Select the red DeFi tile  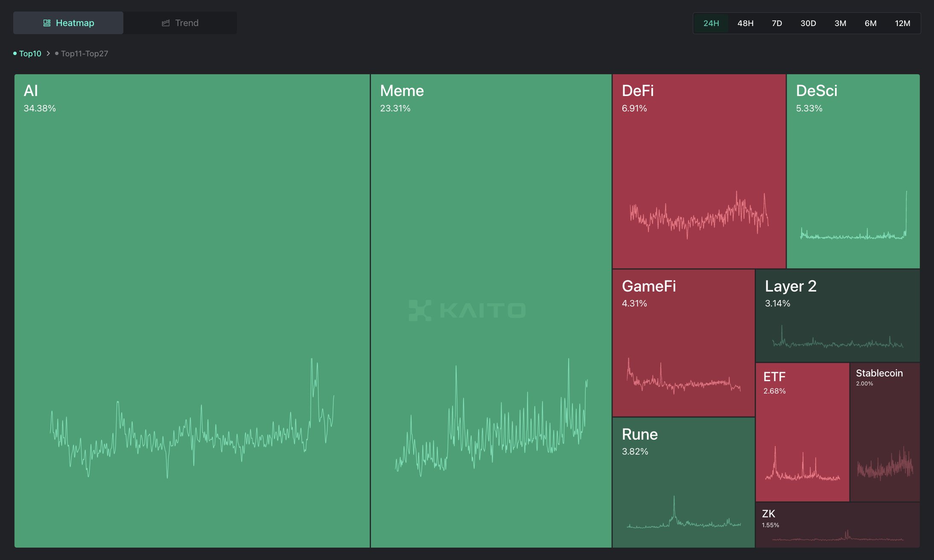(x=699, y=171)
